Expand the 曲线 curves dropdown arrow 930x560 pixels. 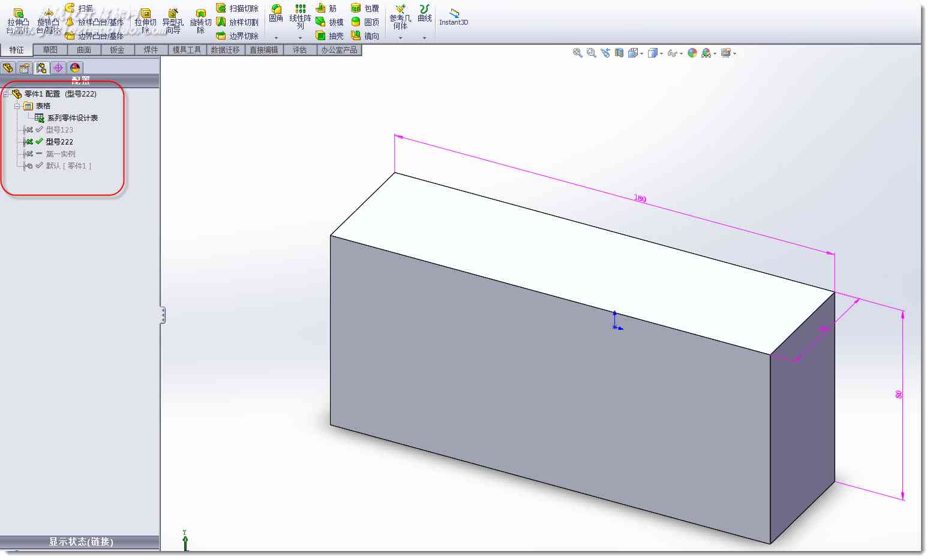click(425, 38)
